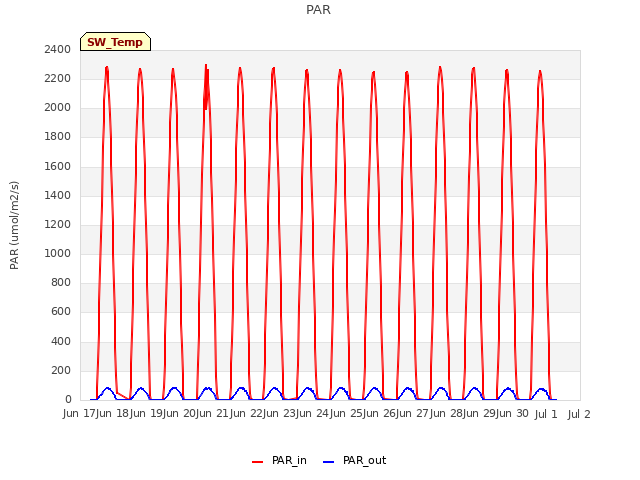Click the Jun 28 x-axis date label

(447, 414)
